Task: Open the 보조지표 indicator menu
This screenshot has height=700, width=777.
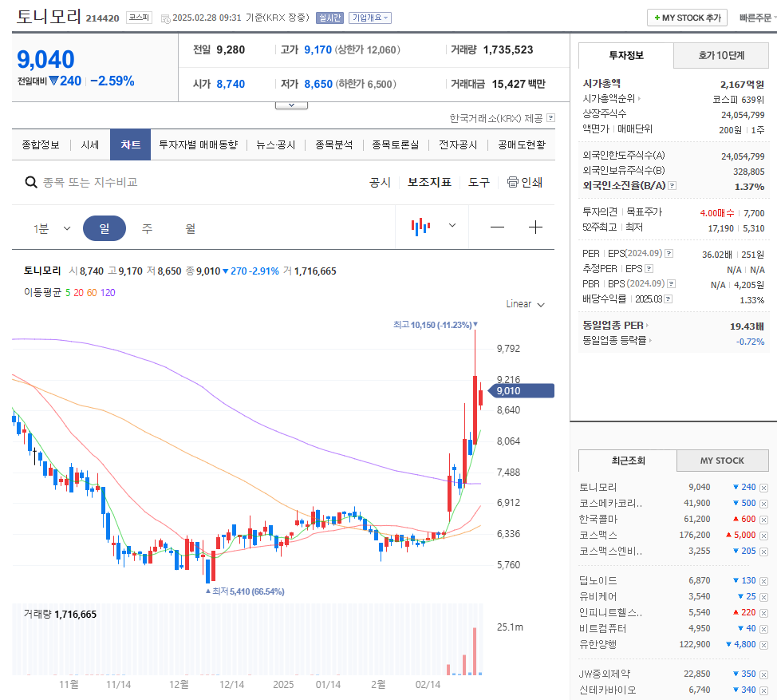Action: [x=430, y=182]
